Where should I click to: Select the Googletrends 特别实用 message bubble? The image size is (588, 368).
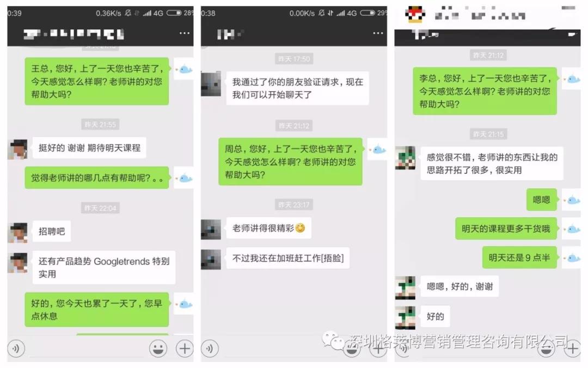tap(104, 267)
